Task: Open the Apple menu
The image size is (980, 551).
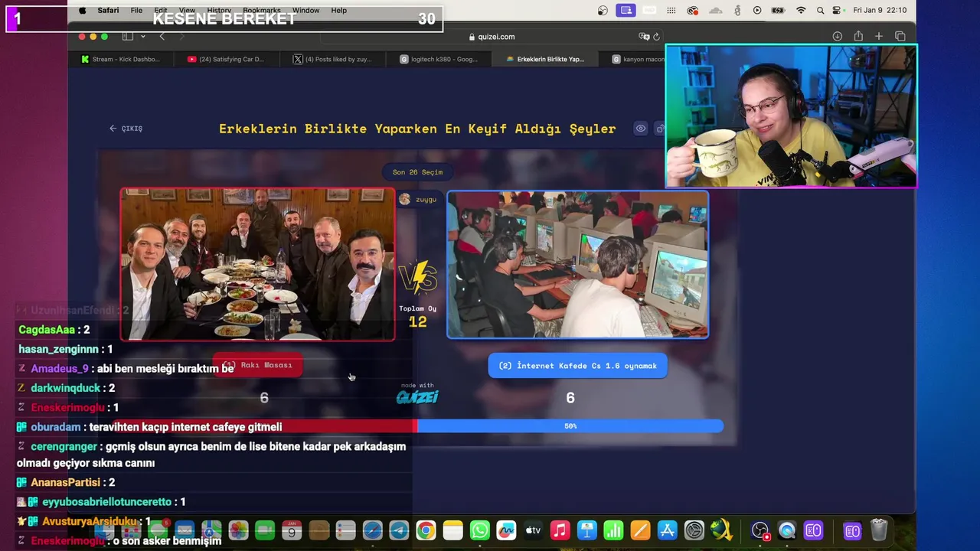Action: [x=83, y=11]
